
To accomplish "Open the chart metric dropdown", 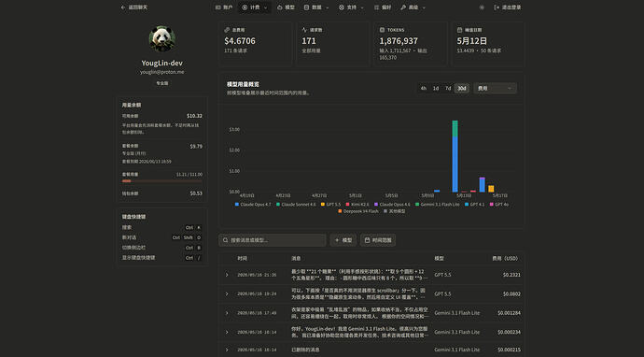I will coord(495,88).
